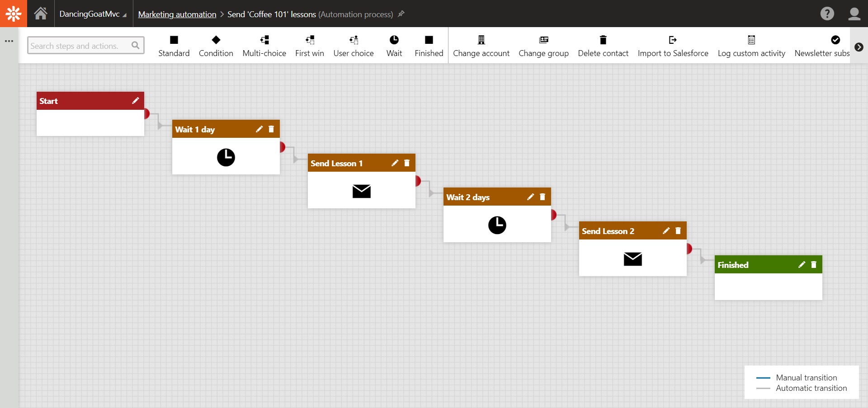Open edit mode for Wait 1 day step
This screenshot has height=408, width=868.
259,129
